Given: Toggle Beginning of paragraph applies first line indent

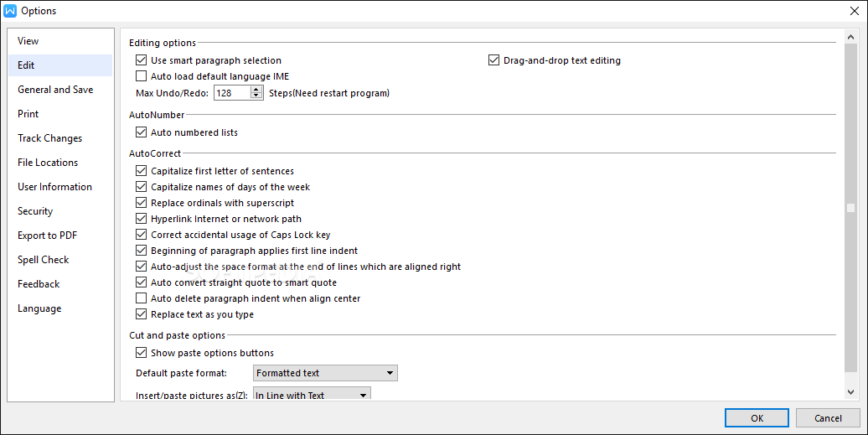Looking at the screenshot, I should (x=141, y=251).
